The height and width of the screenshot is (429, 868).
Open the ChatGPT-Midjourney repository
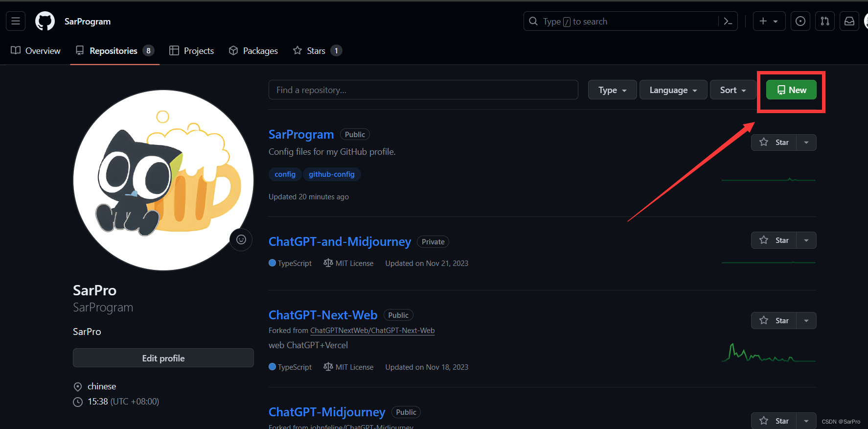pyautogui.click(x=327, y=412)
